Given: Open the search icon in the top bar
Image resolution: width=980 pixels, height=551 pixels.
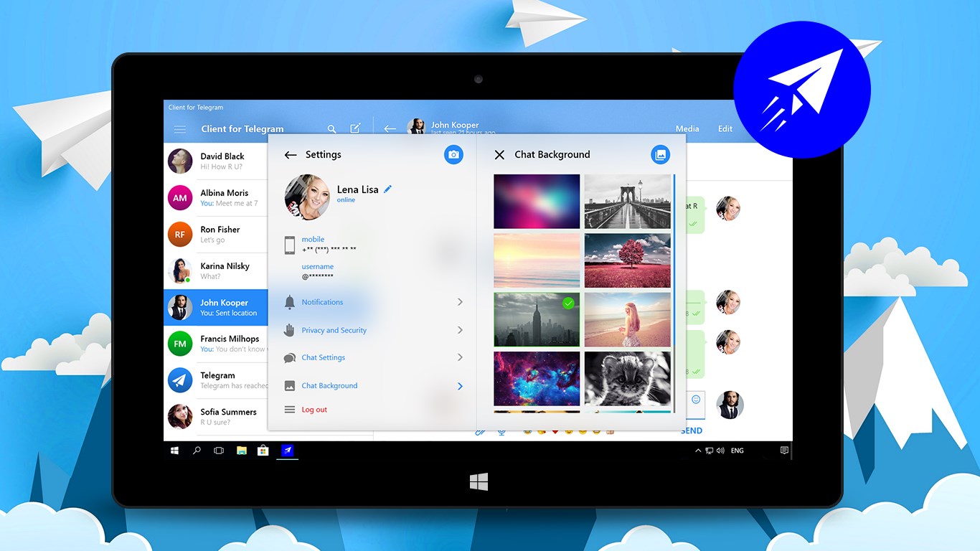Looking at the screenshot, I should point(331,128).
